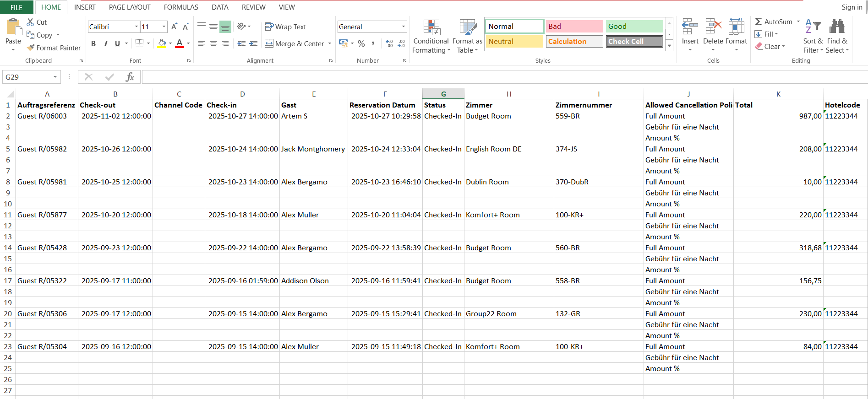868x399 pixels.
Task: Open the Name Box dropdown arrow
Action: click(55, 77)
